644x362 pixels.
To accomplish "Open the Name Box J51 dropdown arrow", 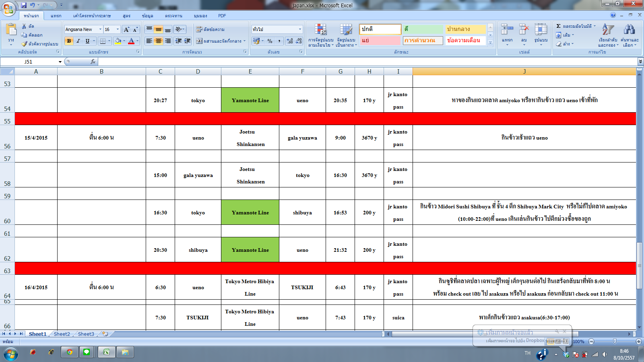I will (60, 62).
